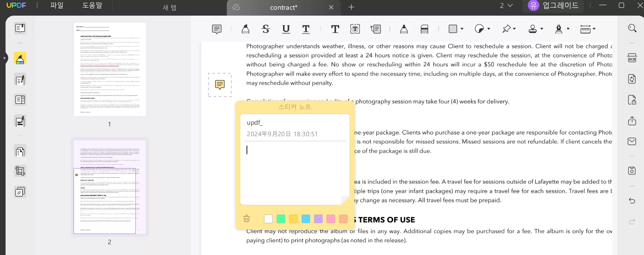Expand the left panel handle dot
This screenshot has width=644, height=255.
click(5, 58)
